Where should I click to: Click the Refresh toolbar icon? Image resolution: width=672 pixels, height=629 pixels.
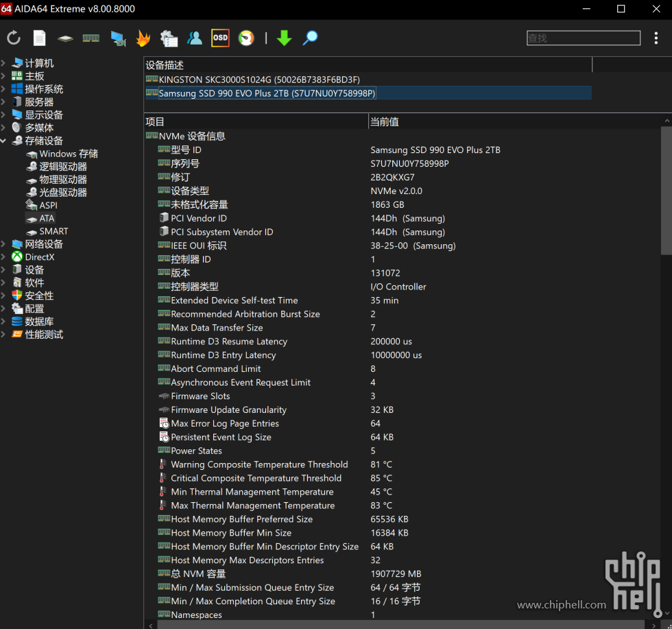[x=14, y=38]
